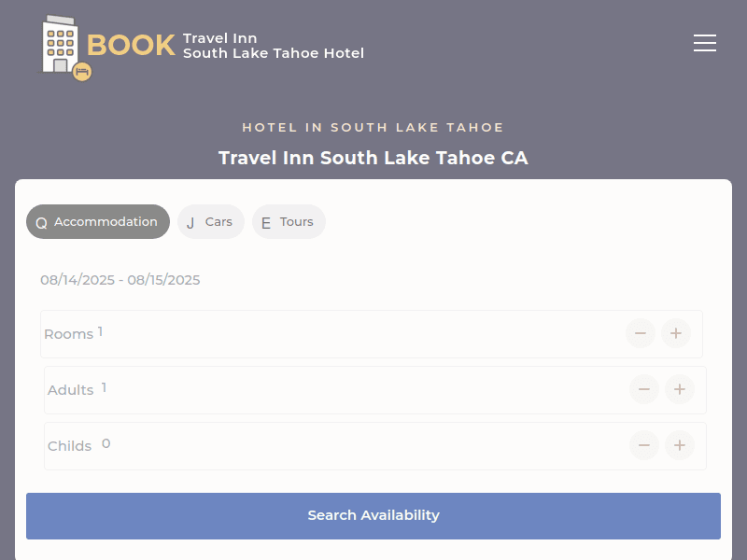Click the Cars category icon
The height and width of the screenshot is (560, 747).
click(x=190, y=222)
